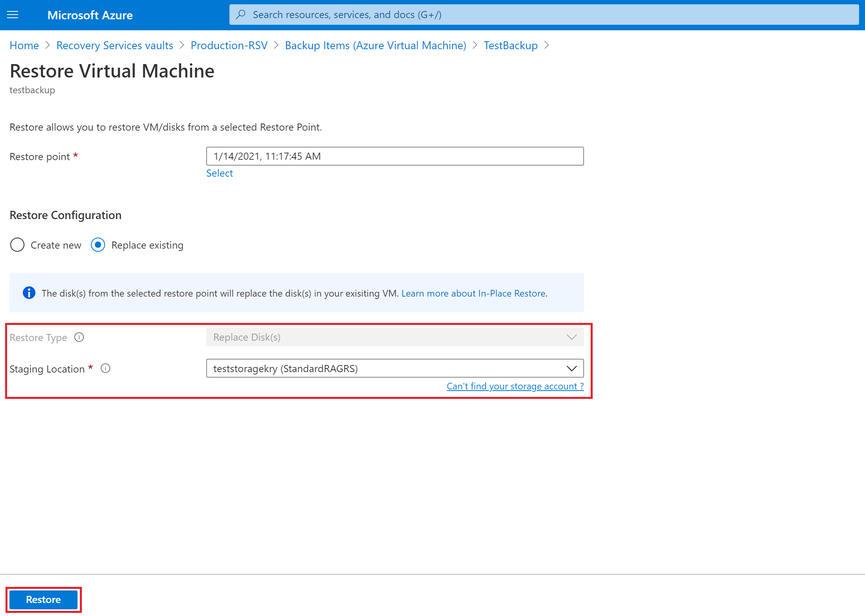Open the Azure portal hamburger menu
This screenshot has width=865, height=616.
12,15
